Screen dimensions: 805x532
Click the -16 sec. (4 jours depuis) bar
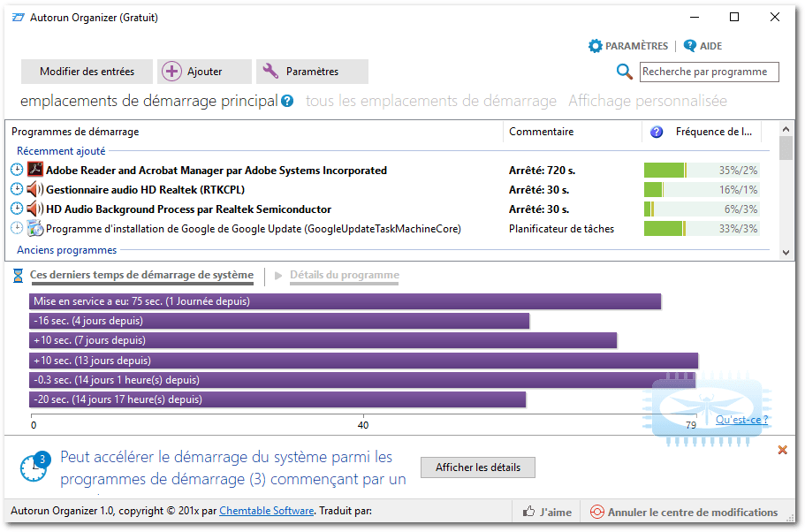pyautogui.click(x=279, y=321)
